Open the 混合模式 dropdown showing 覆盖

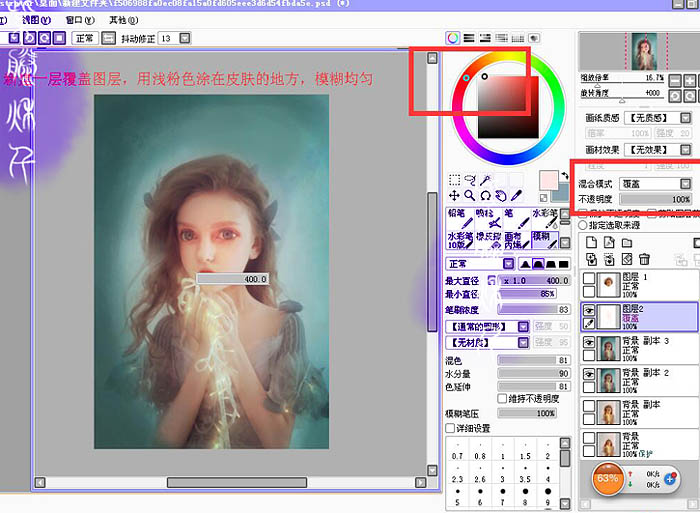pos(655,184)
